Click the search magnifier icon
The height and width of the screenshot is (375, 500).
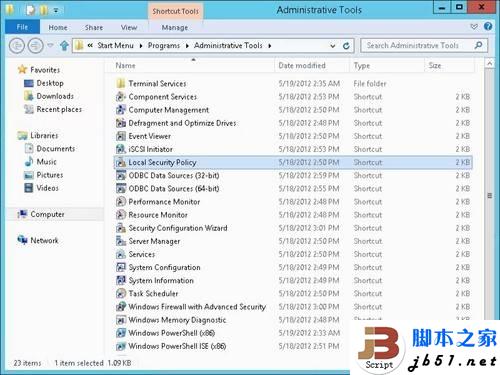click(x=478, y=45)
